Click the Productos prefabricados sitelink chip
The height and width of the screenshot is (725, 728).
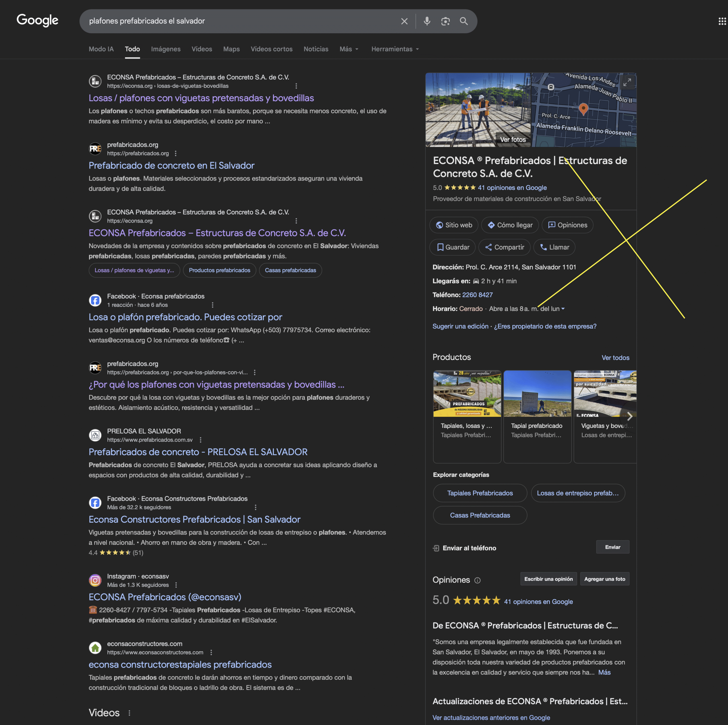[x=219, y=270]
